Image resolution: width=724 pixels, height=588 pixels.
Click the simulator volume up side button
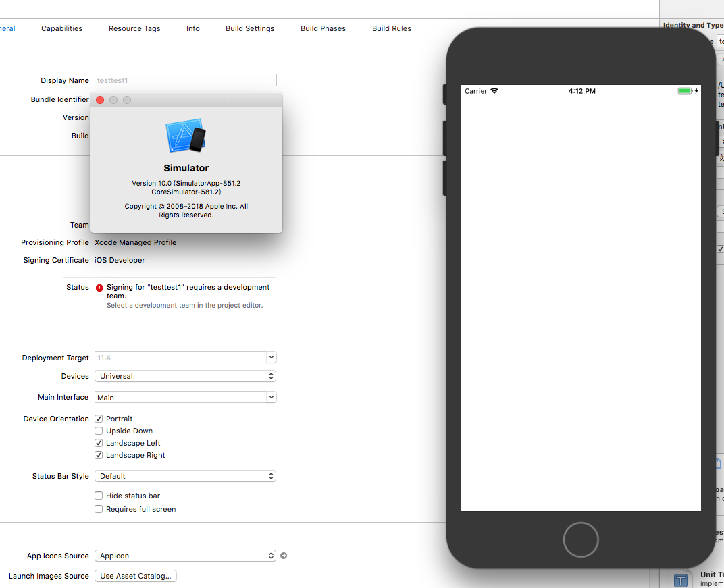444,138
